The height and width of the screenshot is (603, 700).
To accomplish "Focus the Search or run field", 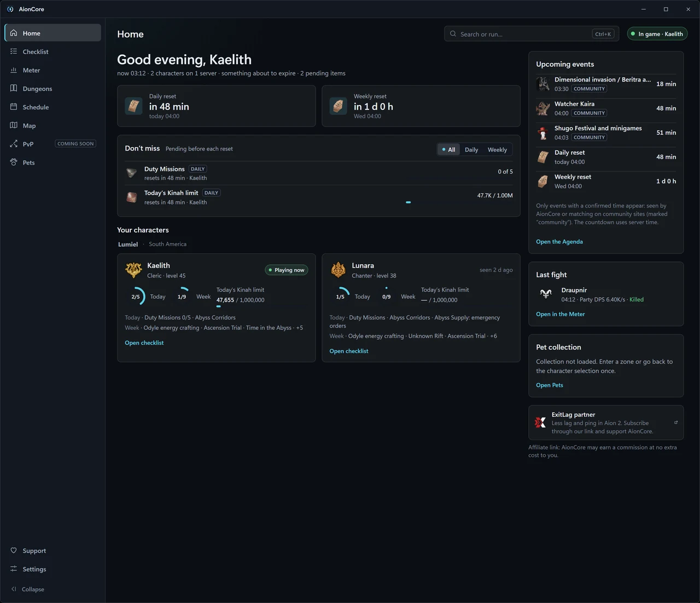I will [x=532, y=34].
